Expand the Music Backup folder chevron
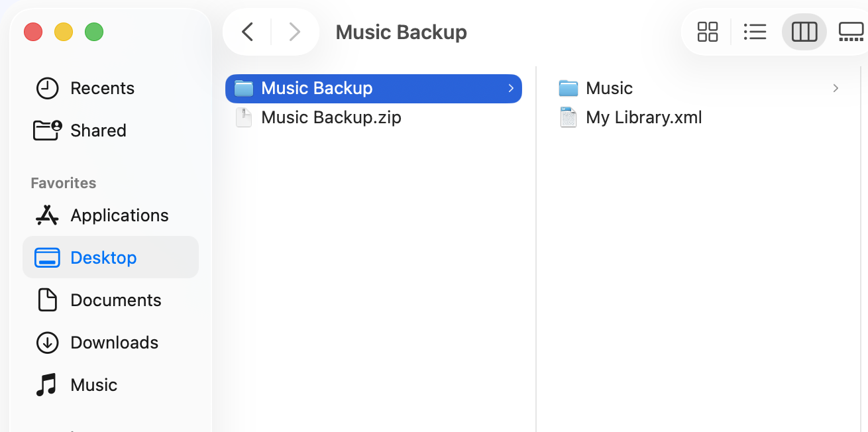868x432 pixels. (x=511, y=88)
